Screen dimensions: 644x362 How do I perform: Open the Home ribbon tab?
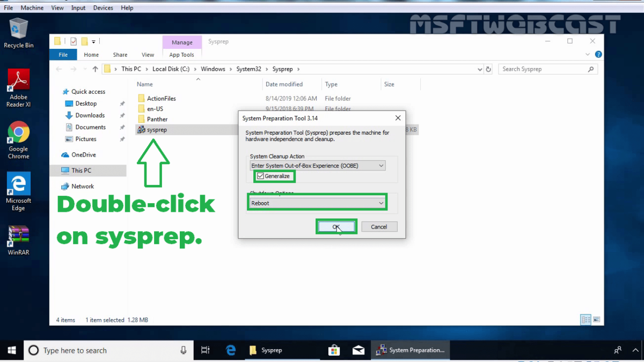(91, 55)
